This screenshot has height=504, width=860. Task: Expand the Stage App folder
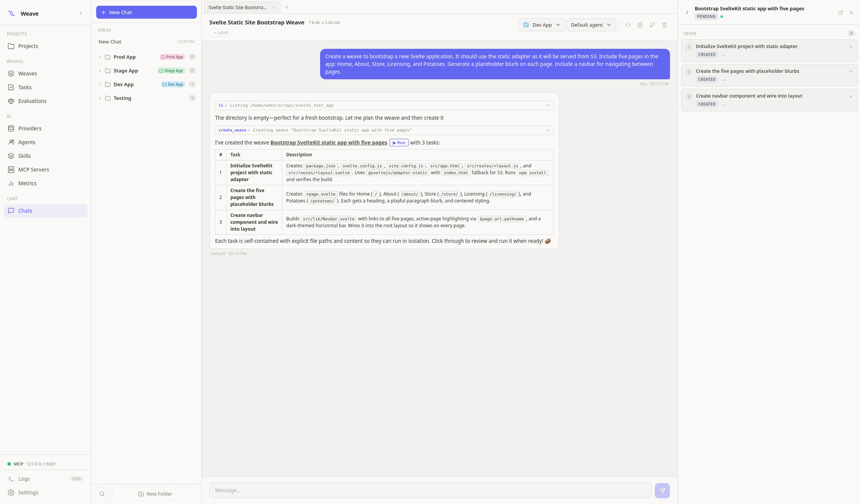coord(100,71)
